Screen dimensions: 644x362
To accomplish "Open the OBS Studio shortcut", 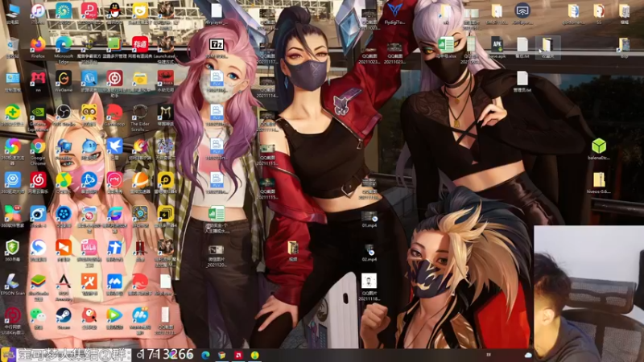I will pyautogui.click(x=64, y=112).
